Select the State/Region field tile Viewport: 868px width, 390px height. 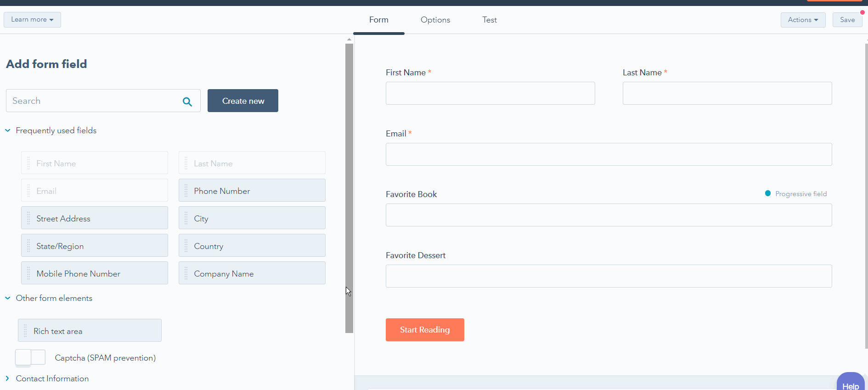(x=95, y=245)
